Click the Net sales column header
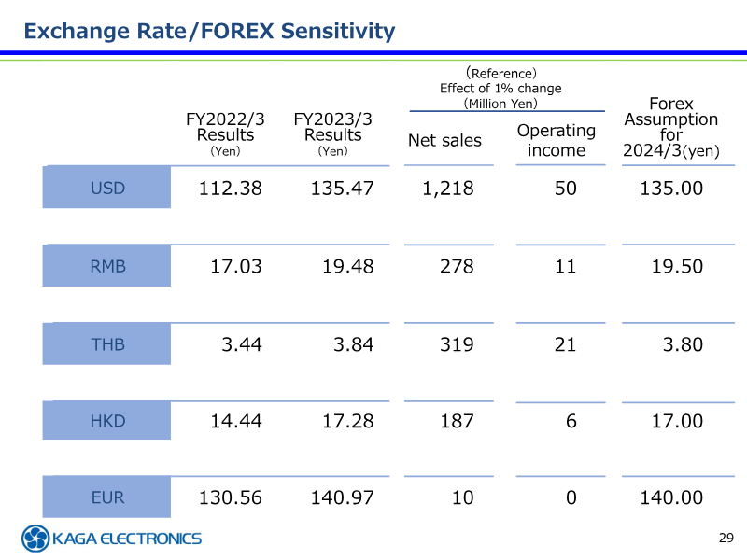This screenshot has width=747, height=560. (x=444, y=140)
